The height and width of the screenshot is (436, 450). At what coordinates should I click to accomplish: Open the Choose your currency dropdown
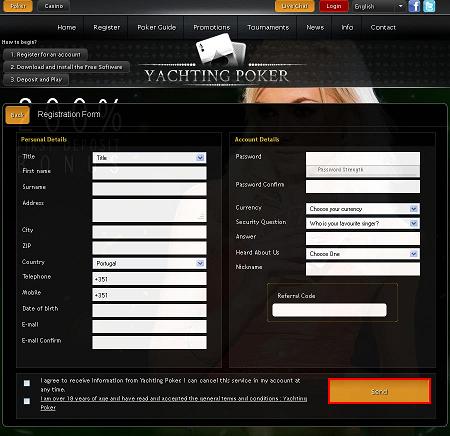363,209
